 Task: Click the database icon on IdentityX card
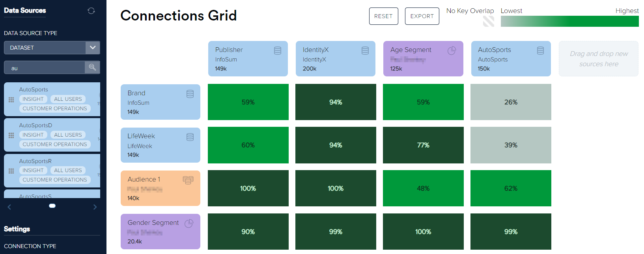[x=365, y=50]
